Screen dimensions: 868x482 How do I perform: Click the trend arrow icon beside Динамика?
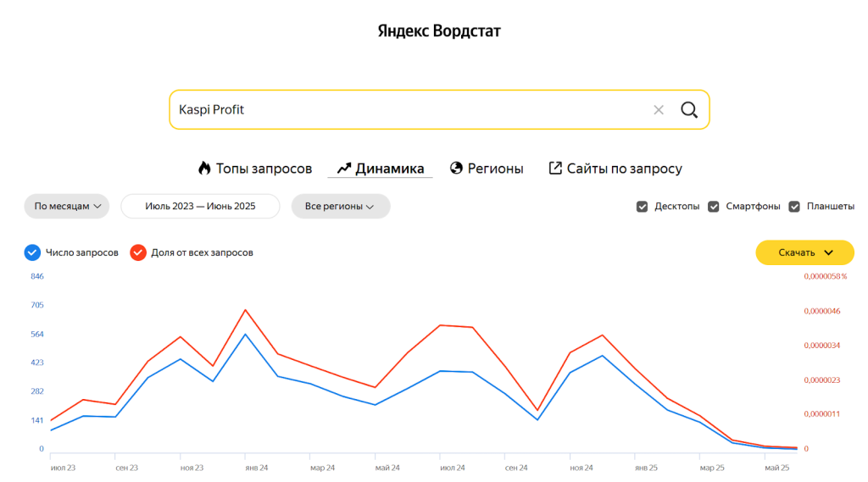pyautogui.click(x=343, y=169)
